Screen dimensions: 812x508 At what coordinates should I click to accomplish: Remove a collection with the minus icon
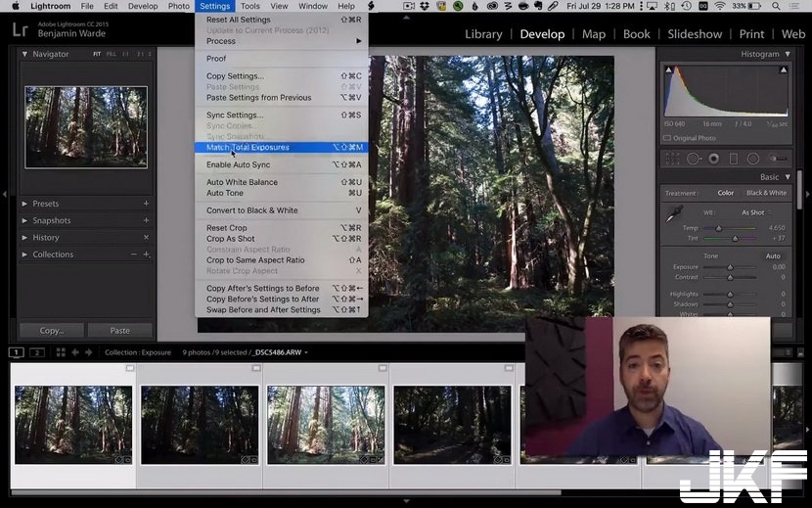tap(134, 254)
